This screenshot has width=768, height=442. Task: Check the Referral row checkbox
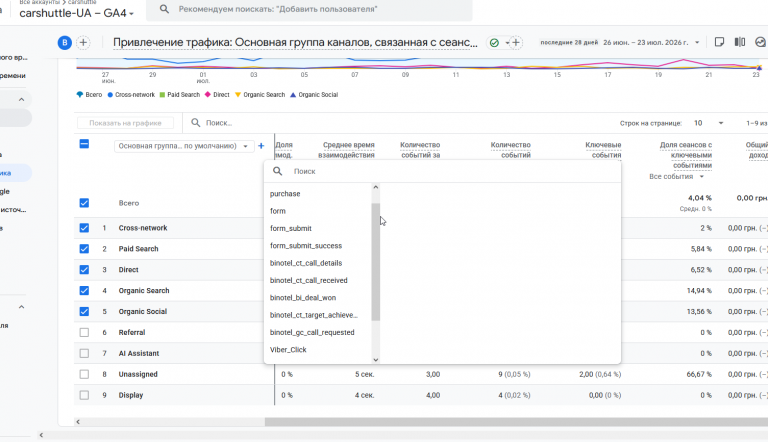84,332
